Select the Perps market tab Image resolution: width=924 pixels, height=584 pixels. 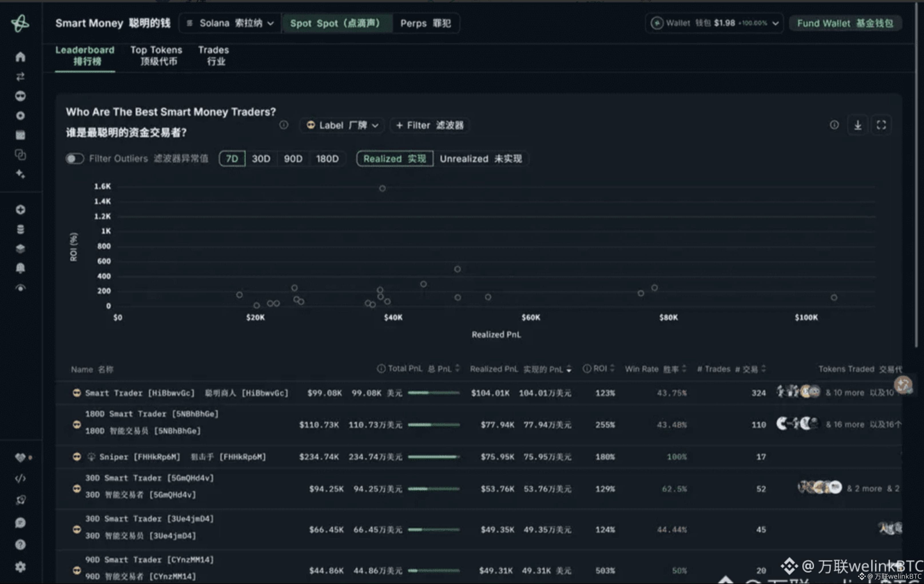[x=426, y=23]
